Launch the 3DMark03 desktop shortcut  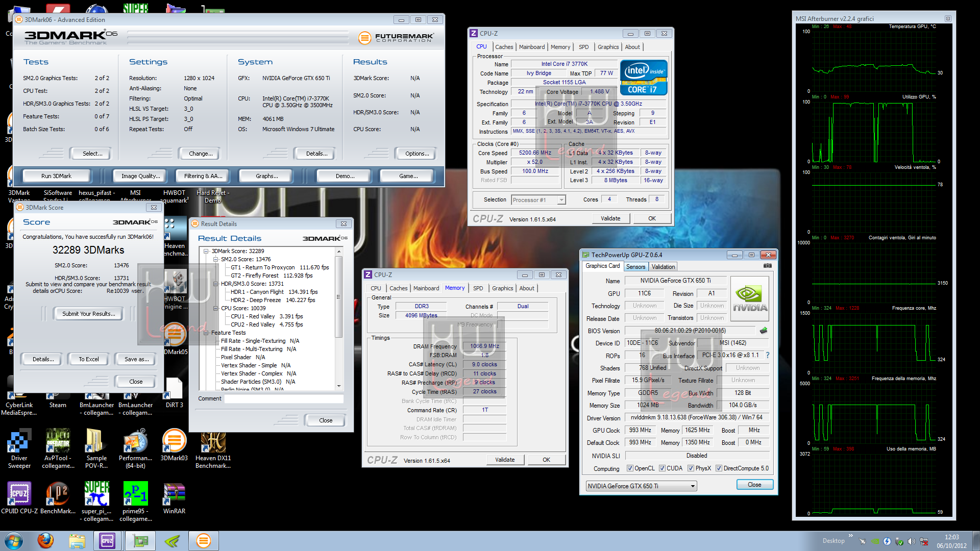(x=174, y=445)
